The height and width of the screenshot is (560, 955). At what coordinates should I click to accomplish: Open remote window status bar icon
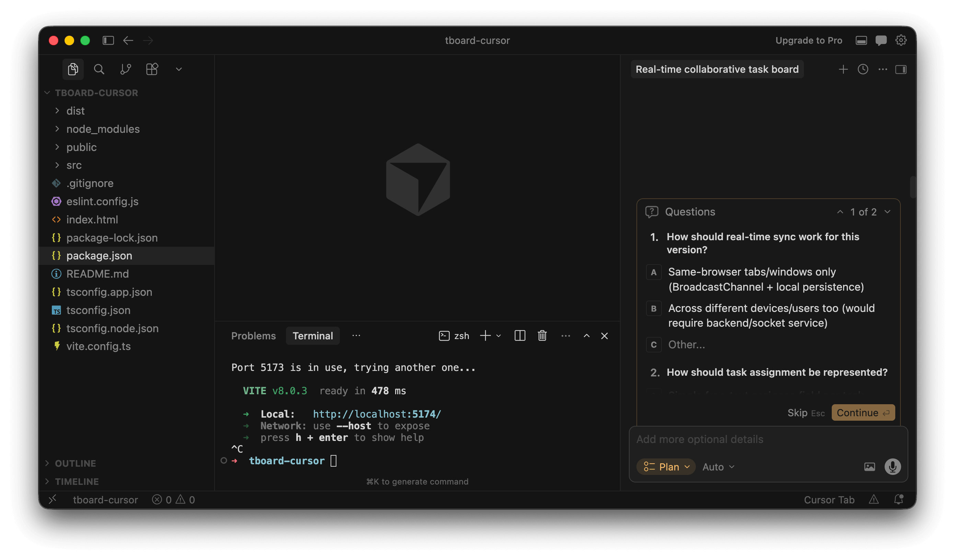53,500
